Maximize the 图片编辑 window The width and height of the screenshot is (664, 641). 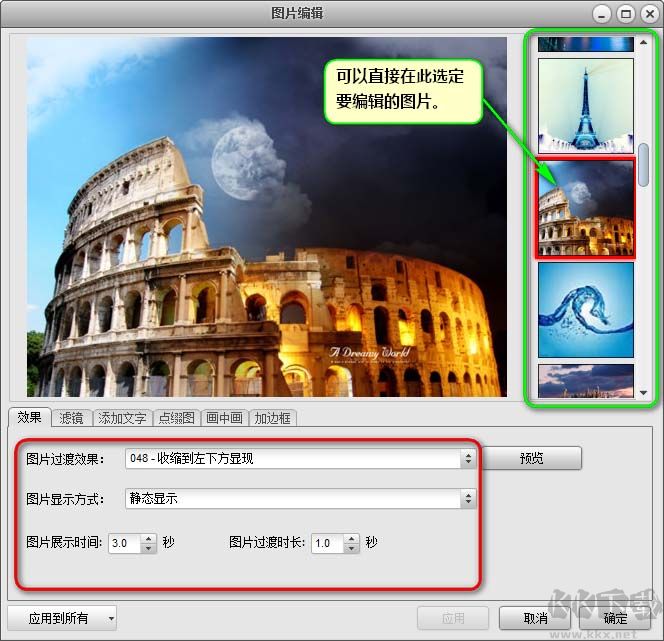[627, 13]
